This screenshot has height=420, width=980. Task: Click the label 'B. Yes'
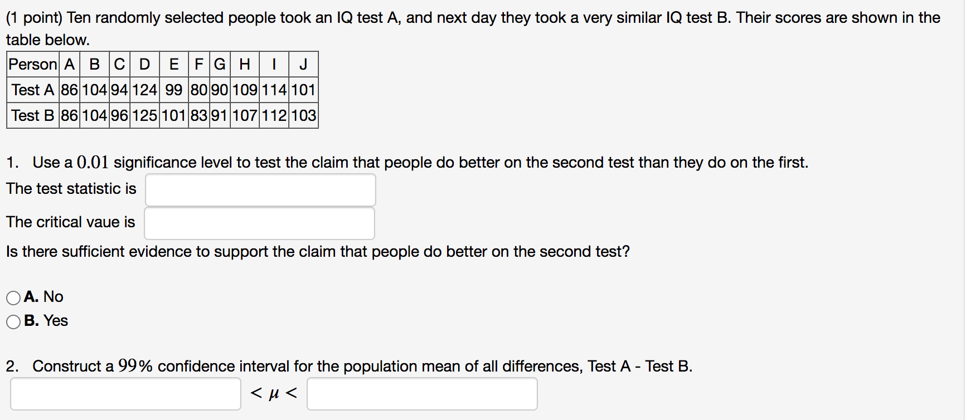[x=46, y=321]
